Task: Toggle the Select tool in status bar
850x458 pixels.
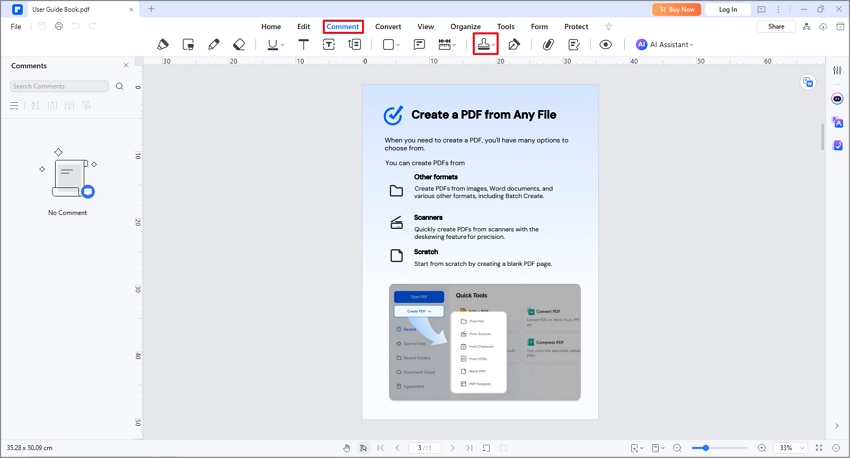Action: pyautogui.click(x=363, y=448)
